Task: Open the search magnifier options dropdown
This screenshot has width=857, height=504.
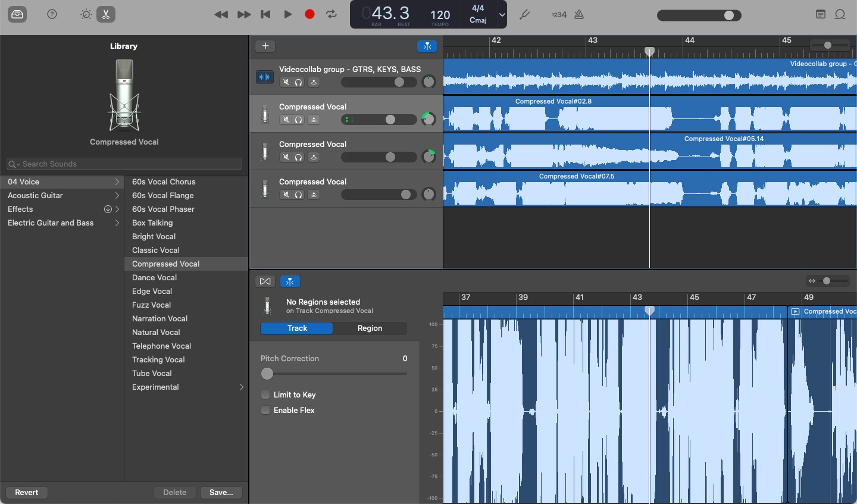Action: (14, 164)
